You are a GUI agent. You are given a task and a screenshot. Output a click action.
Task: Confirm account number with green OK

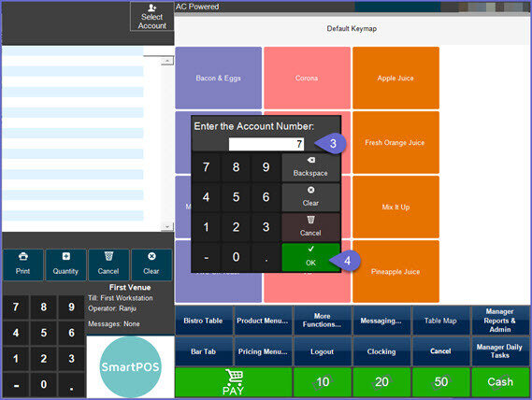tap(310, 257)
